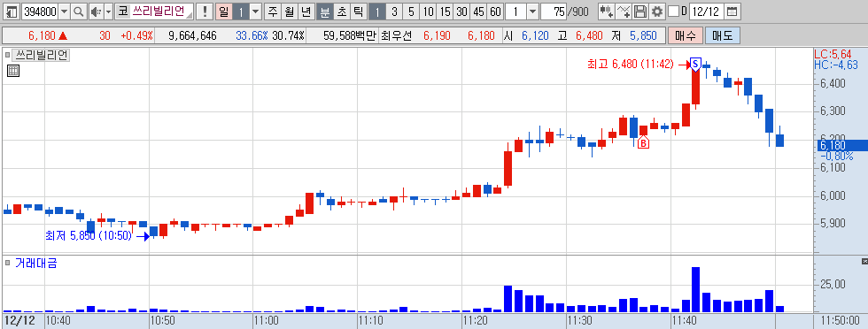Switch to 주 weekly chart tab
868x329 pixels.
point(272,11)
